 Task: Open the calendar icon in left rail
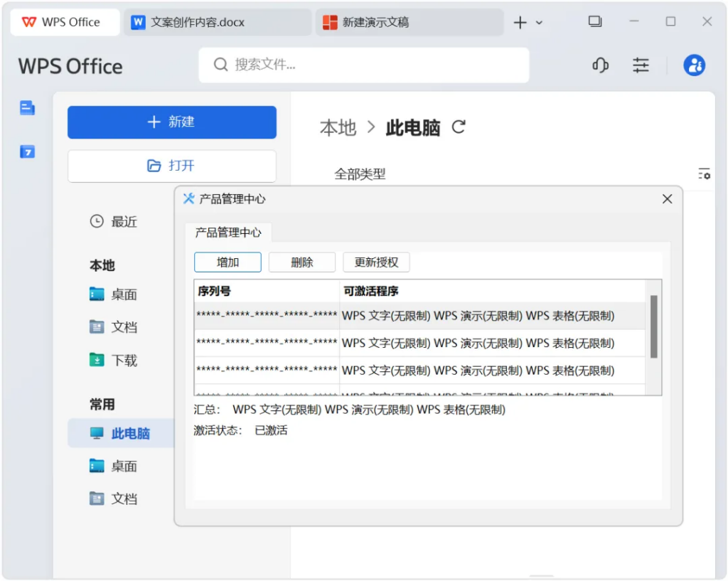[27, 151]
